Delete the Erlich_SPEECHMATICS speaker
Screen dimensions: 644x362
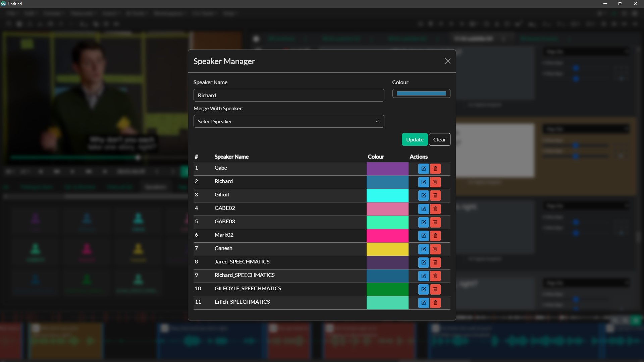[x=435, y=303]
